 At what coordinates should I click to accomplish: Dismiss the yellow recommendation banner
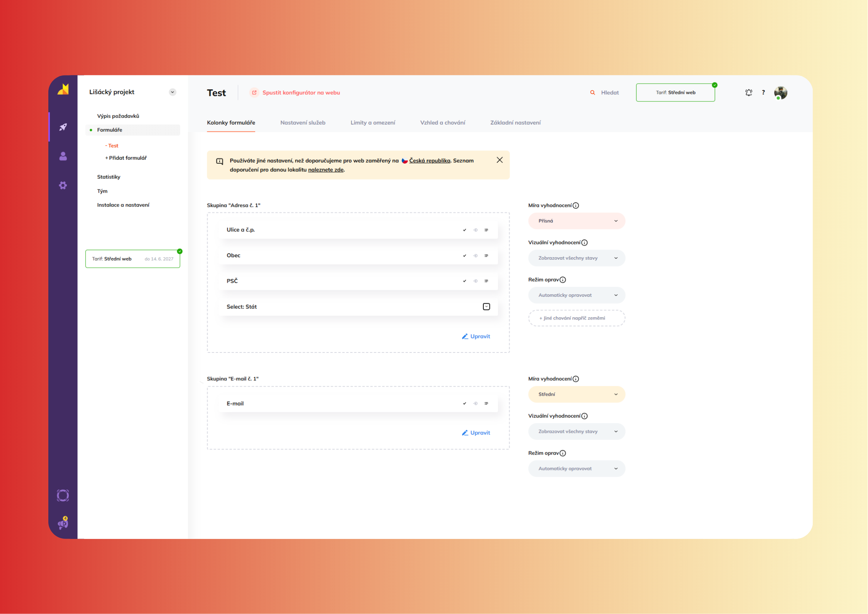coord(500,160)
